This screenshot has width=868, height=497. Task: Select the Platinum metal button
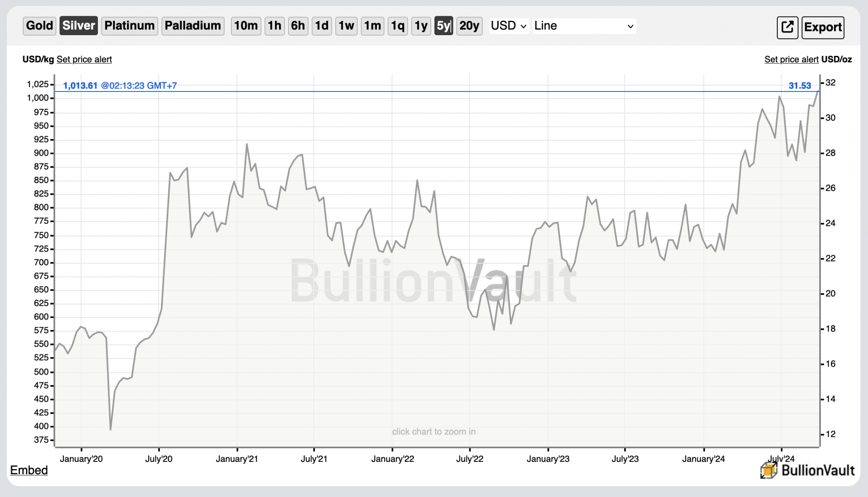point(129,26)
